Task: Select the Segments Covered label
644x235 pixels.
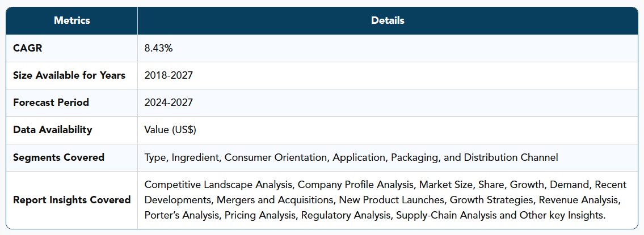Action: tap(59, 157)
